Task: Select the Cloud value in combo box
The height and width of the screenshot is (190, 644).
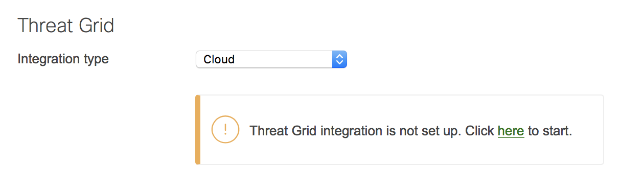Action: [219, 59]
